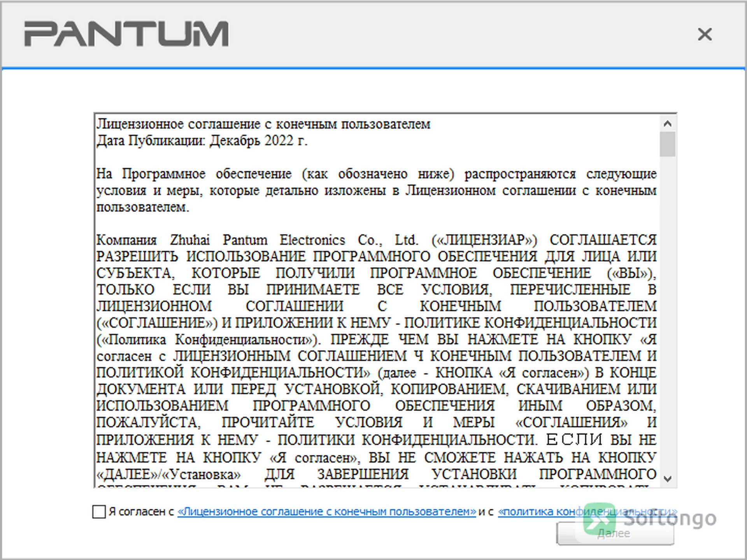This screenshot has height=560, width=747.
Task: Click the heading "Лицензионное соглашение с конечным пользователем"
Action: pos(263,124)
